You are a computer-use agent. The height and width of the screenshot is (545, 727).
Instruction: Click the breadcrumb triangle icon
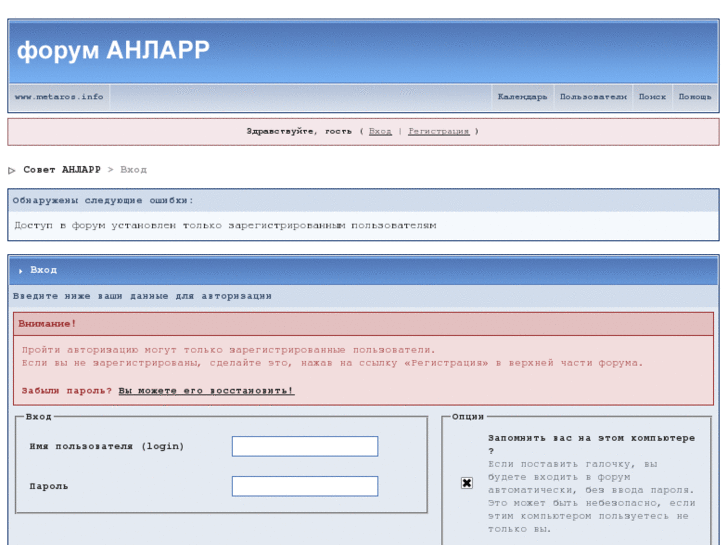(12, 171)
